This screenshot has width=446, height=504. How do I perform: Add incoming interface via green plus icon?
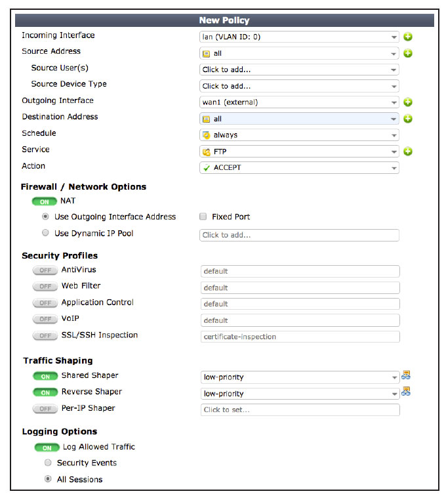[408, 37]
